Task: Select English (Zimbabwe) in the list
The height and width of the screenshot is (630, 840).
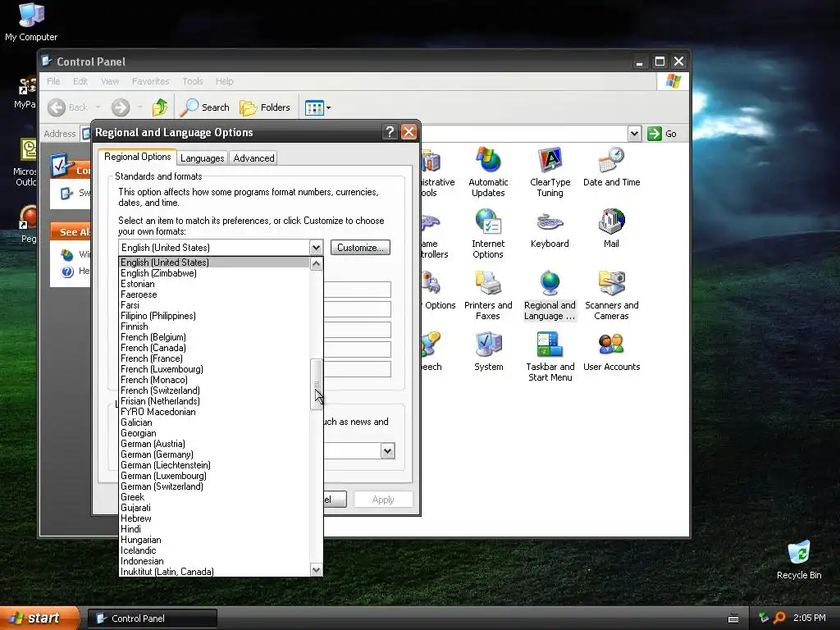Action: tap(214, 273)
